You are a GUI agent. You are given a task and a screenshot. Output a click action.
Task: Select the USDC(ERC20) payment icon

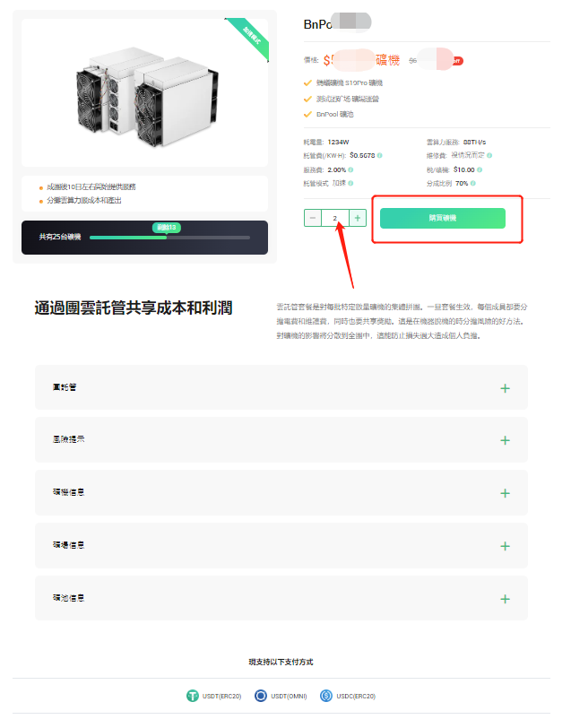(x=326, y=696)
